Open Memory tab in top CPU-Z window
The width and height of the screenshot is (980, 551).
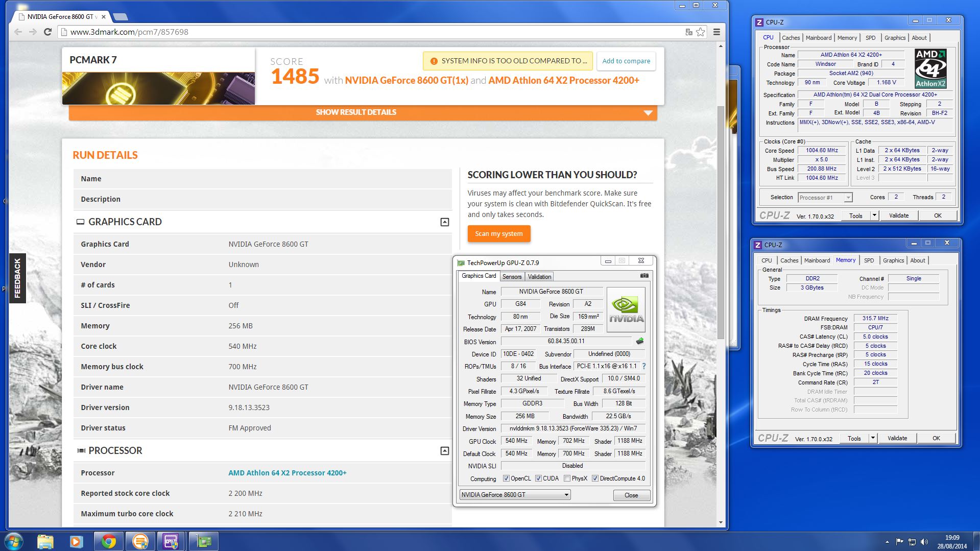(847, 38)
